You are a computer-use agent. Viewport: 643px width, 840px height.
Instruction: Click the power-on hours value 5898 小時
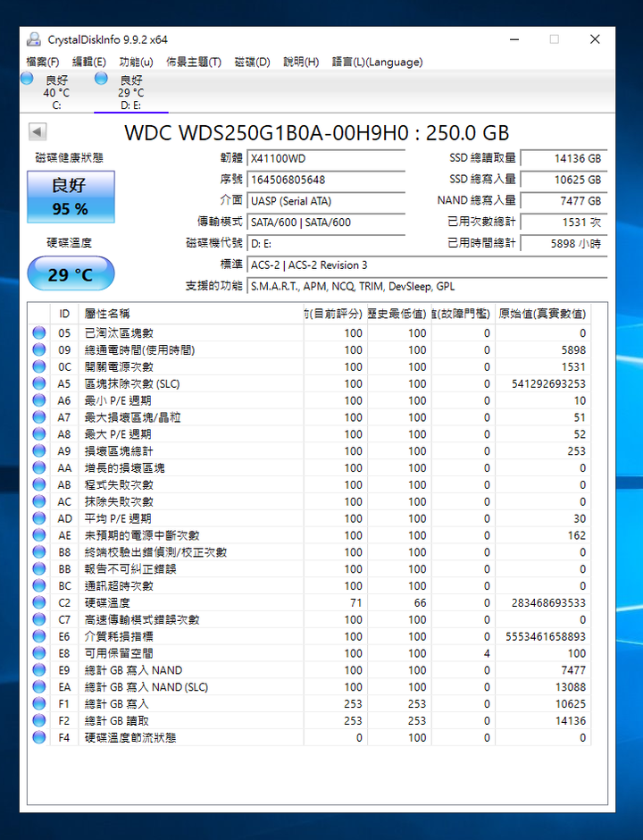pyautogui.click(x=564, y=244)
